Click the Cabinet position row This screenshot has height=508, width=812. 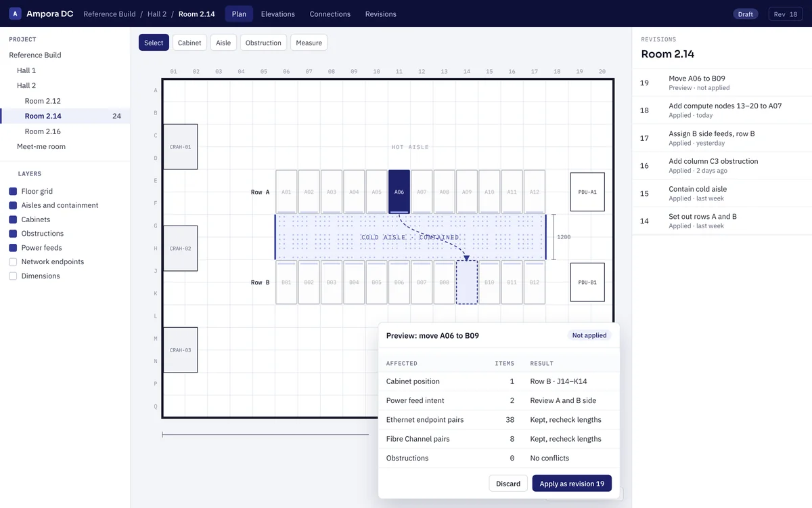(499, 381)
